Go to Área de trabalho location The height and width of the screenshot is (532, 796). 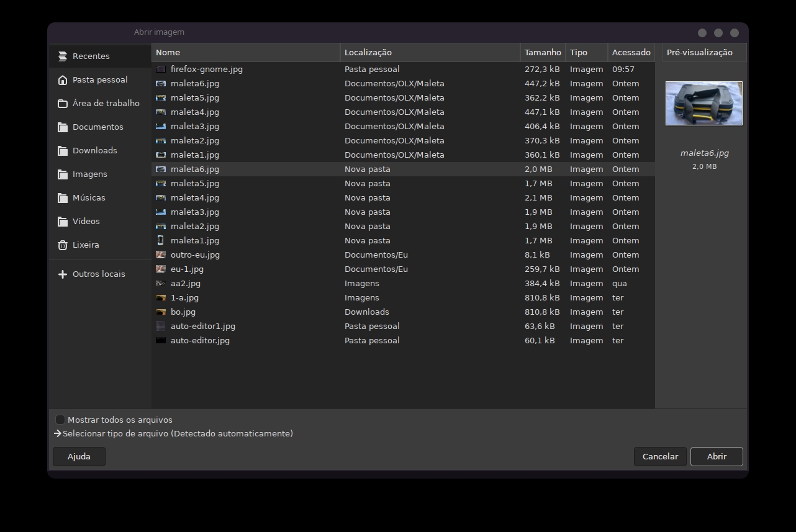(x=106, y=104)
